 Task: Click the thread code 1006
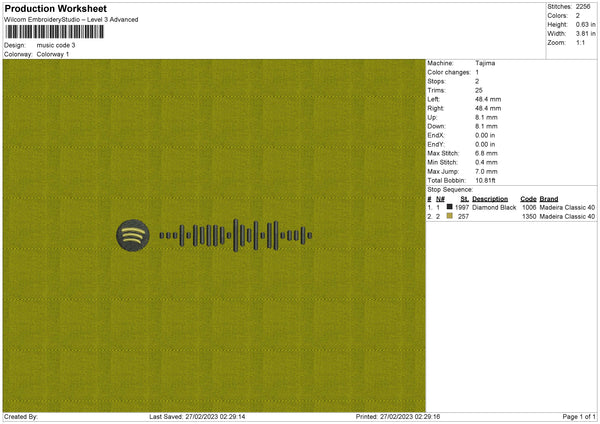[x=529, y=207]
